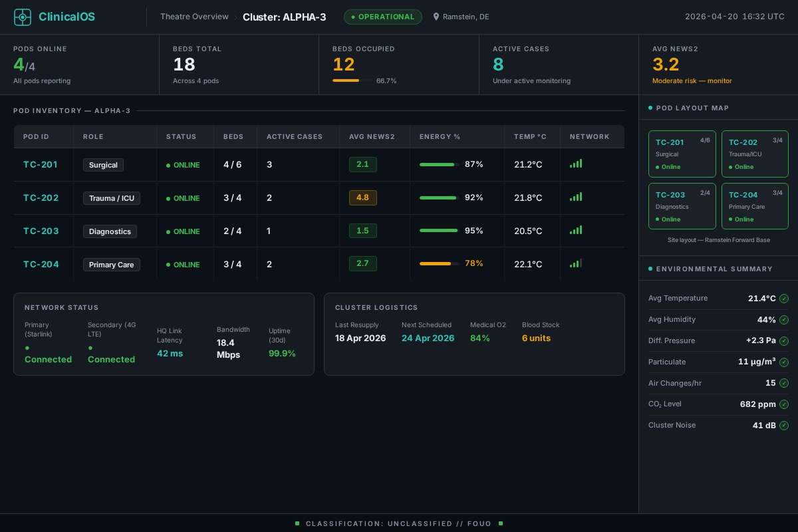The width and height of the screenshot is (798, 532).
Task: Click the check icon next to CO₂ Level
Action: pos(784,404)
